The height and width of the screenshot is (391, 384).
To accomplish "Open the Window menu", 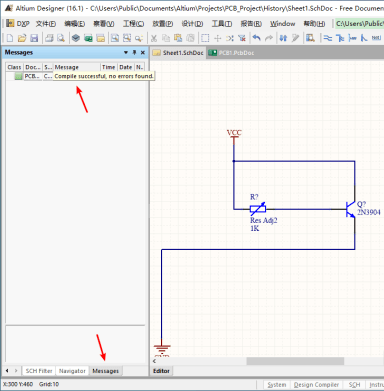I will tap(283, 23).
